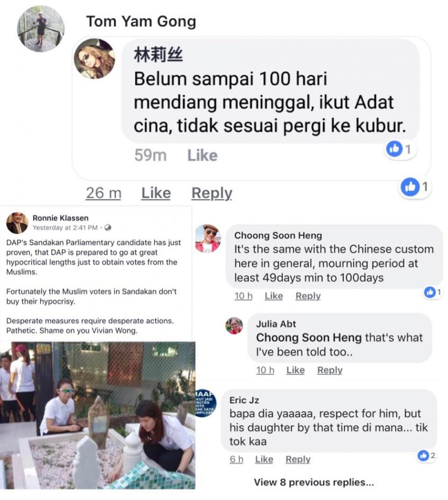The height and width of the screenshot is (500, 448).
Task: Open Ronnie Klassen's name link
Action: pyautogui.click(x=61, y=218)
